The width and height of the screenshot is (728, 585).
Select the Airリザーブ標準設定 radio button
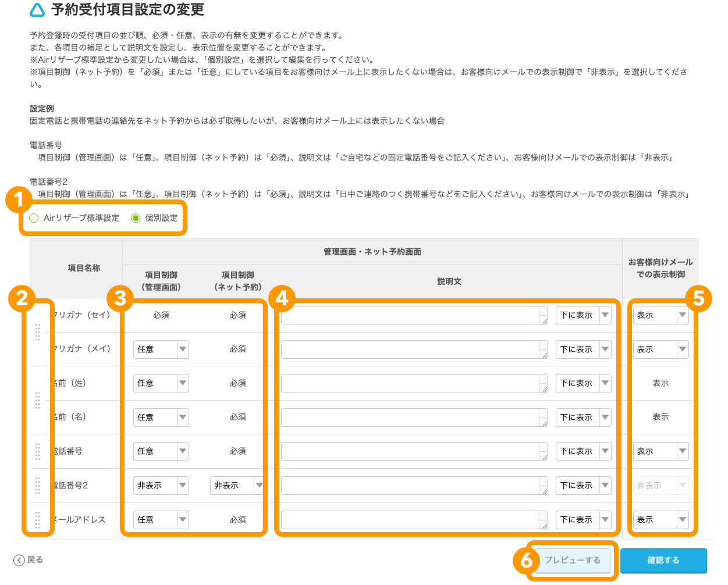tap(33, 218)
